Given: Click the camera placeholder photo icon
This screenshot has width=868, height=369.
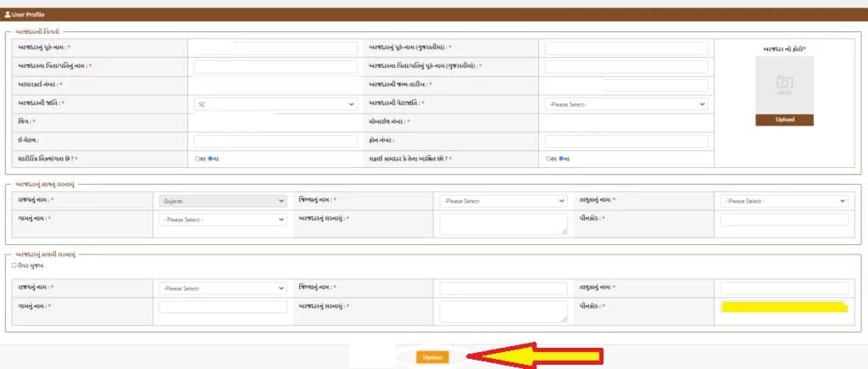Looking at the screenshot, I should pyautogui.click(x=784, y=83).
